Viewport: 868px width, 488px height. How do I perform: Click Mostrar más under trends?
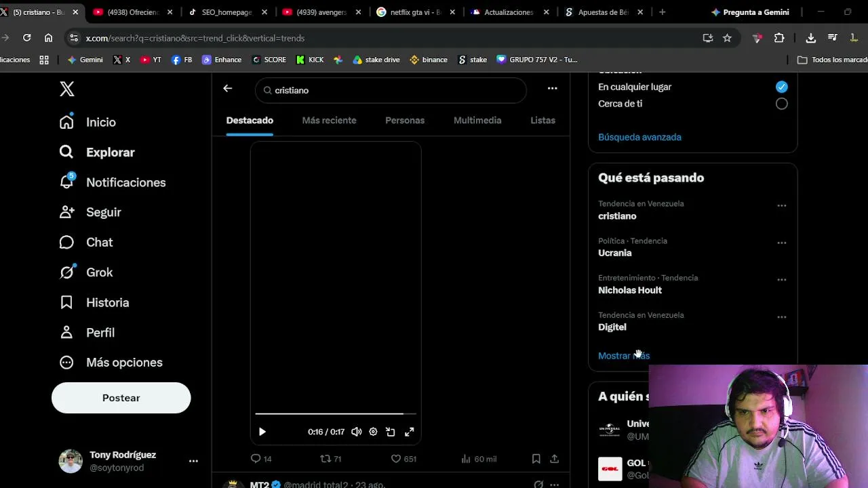tap(624, 356)
